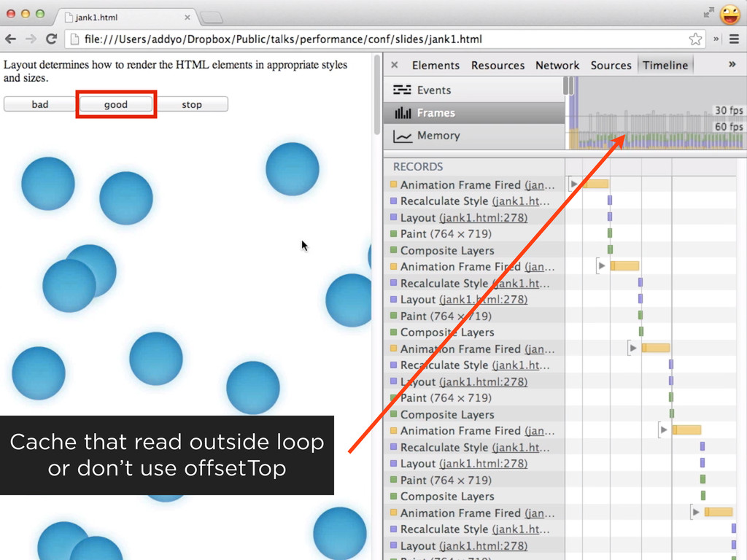
Task: Open the emoji icon in title bar
Action: 729,14
